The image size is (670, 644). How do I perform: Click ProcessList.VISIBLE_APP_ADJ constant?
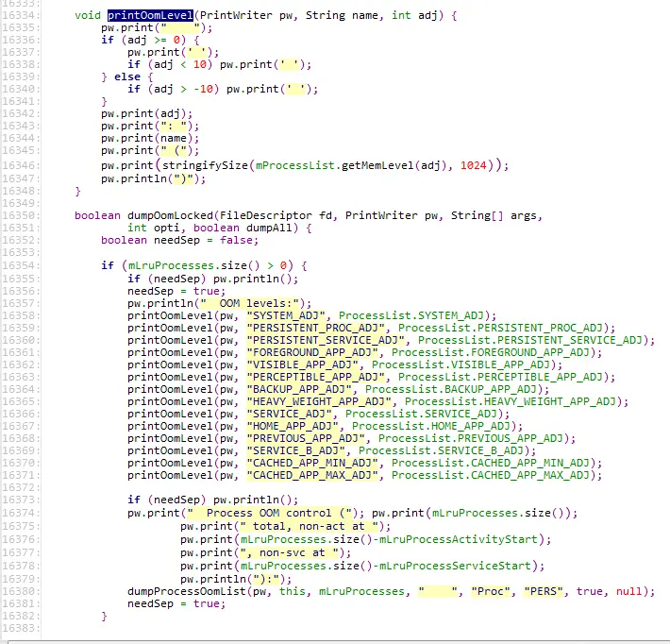[x=461, y=365]
